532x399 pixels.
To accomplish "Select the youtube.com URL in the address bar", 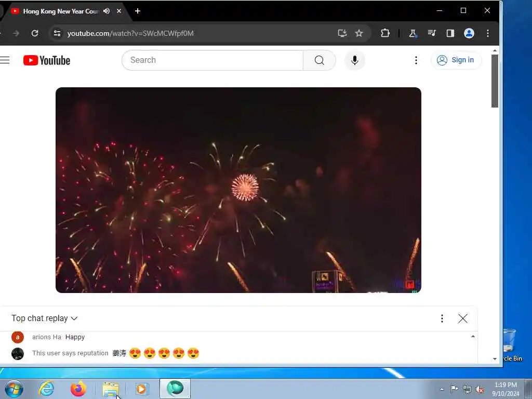I will point(130,33).
